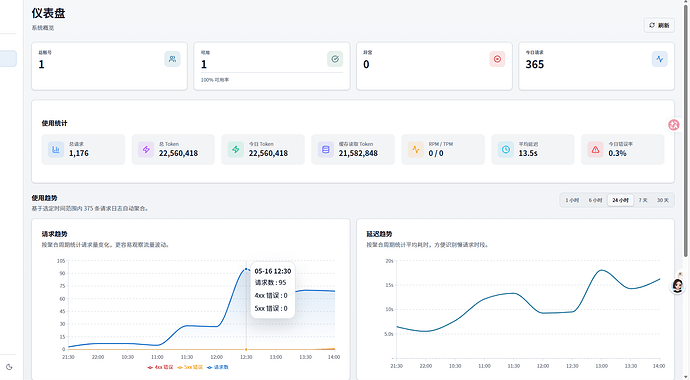
Task: Select the 7 天 time range
Action: pyautogui.click(x=643, y=200)
